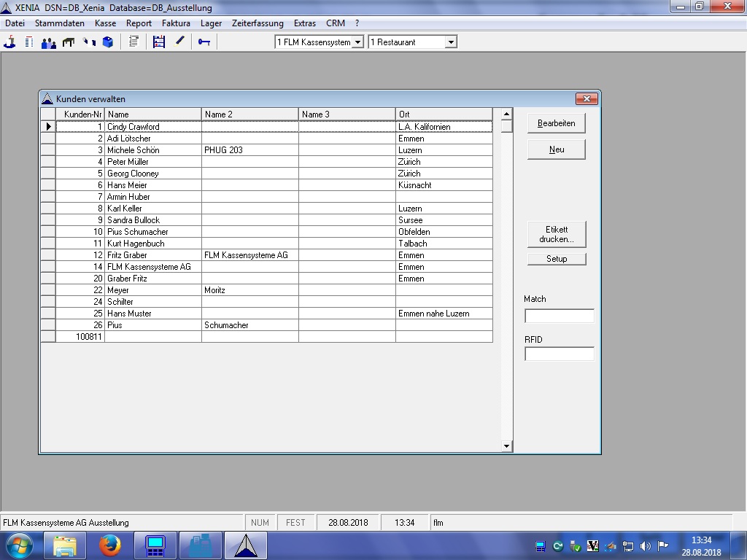The height and width of the screenshot is (560, 747).
Task: Launch Firefox from the taskbar
Action: pos(110,545)
